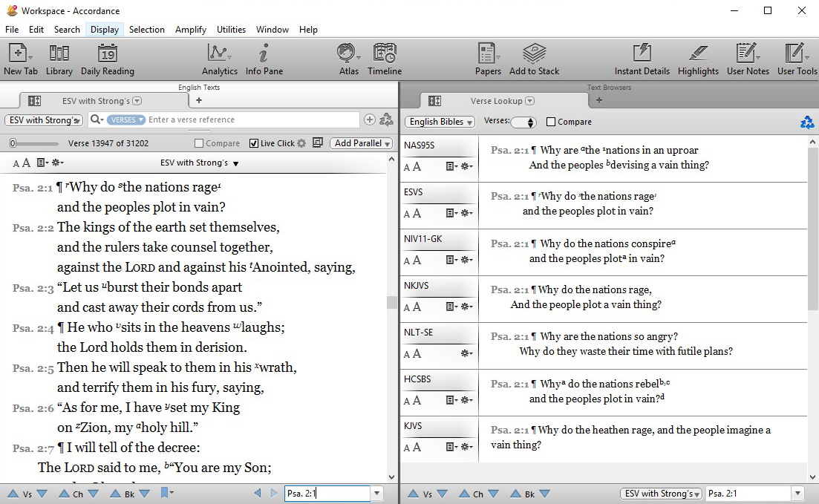Click the New Tab button

(x=20, y=54)
